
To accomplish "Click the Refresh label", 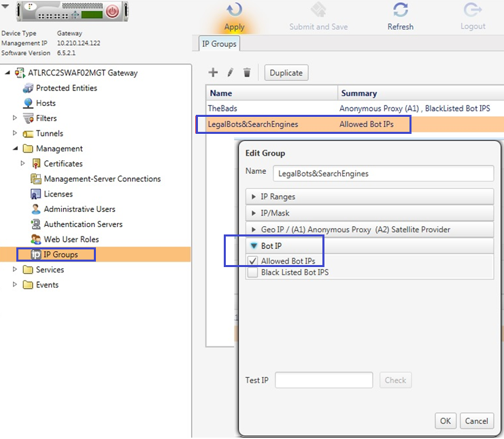I will point(401,27).
